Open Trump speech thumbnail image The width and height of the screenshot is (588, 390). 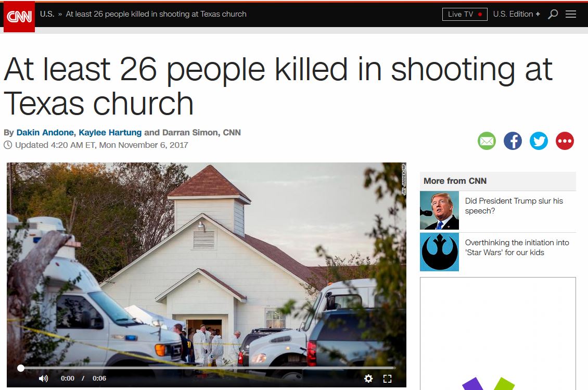tap(440, 210)
